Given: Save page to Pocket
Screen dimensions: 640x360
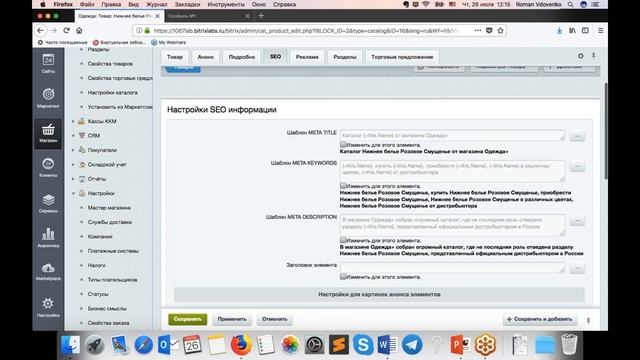Looking at the screenshot, I should point(489,31).
